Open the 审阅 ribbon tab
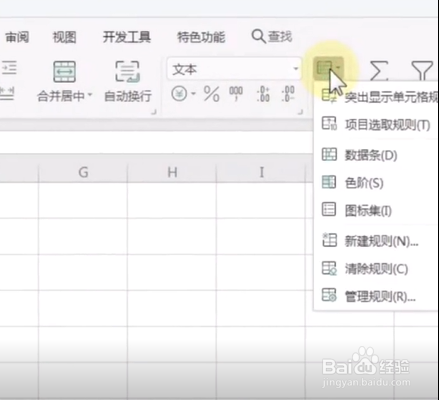 pos(17,37)
